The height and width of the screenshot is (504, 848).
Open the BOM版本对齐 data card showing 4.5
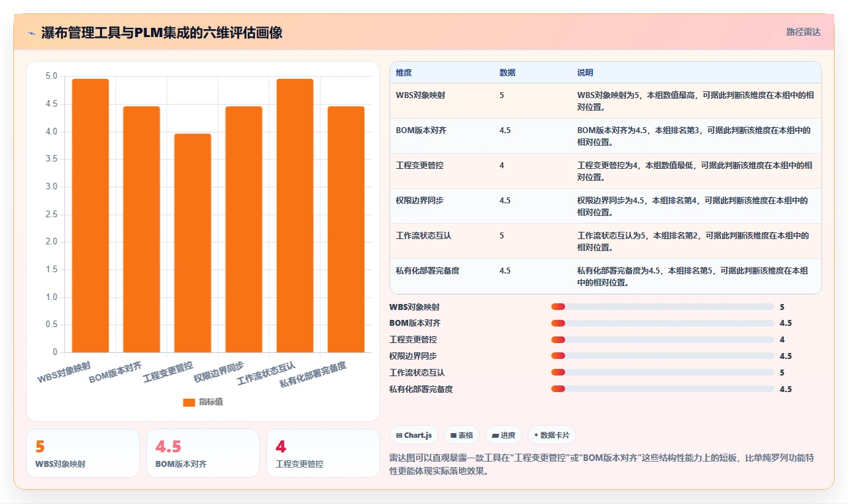[x=203, y=453]
